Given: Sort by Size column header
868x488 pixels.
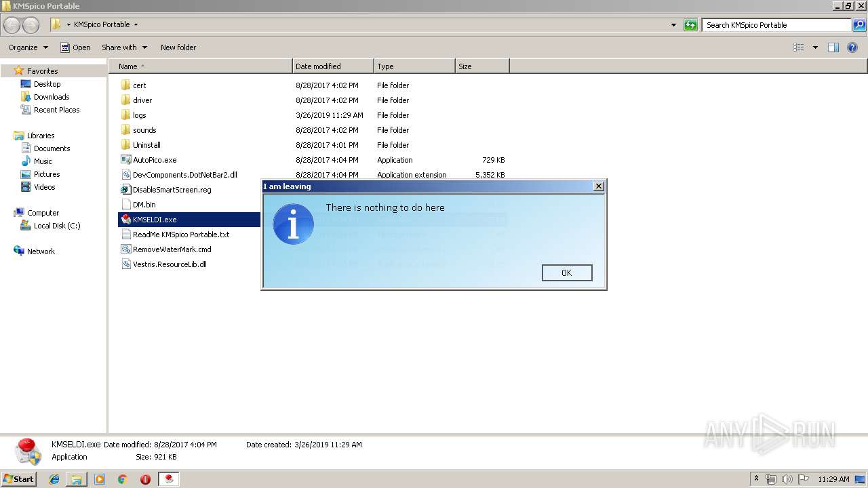Looking at the screenshot, I should click(482, 66).
